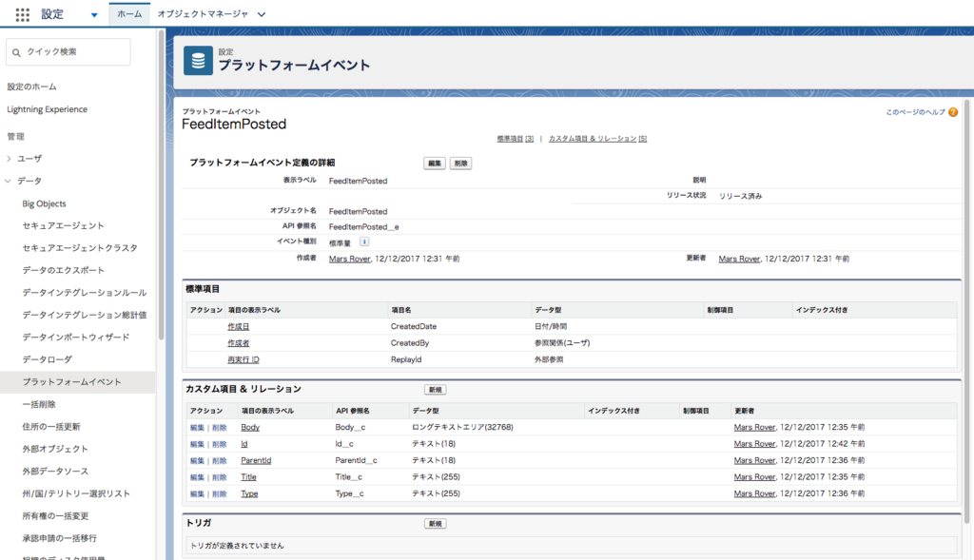
Task: Open the ParentId custom field link
Action: coord(256,461)
